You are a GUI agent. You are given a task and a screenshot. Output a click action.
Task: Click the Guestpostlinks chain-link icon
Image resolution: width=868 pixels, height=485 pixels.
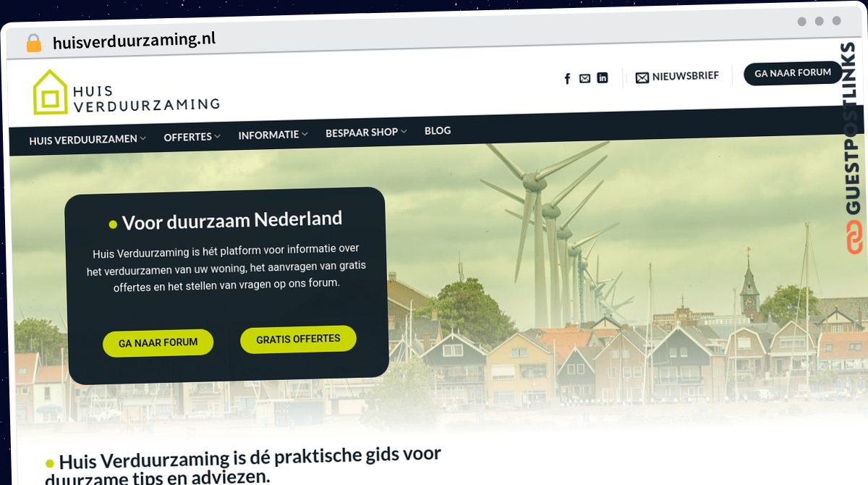coord(854,238)
